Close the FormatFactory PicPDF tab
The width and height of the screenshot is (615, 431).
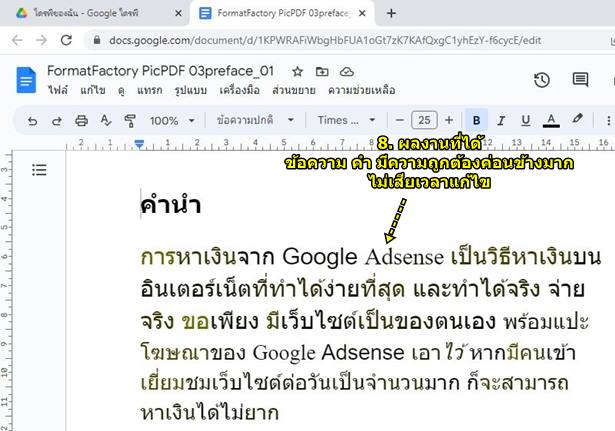pyautogui.click(x=362, y=13)
